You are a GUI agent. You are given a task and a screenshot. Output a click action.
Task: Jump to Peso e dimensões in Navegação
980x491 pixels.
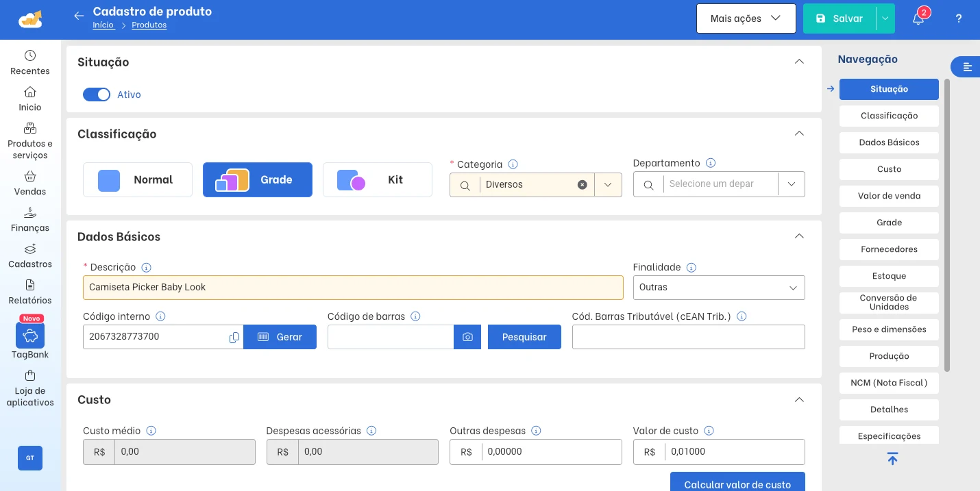pyautogui.click(x=889, y=329)
